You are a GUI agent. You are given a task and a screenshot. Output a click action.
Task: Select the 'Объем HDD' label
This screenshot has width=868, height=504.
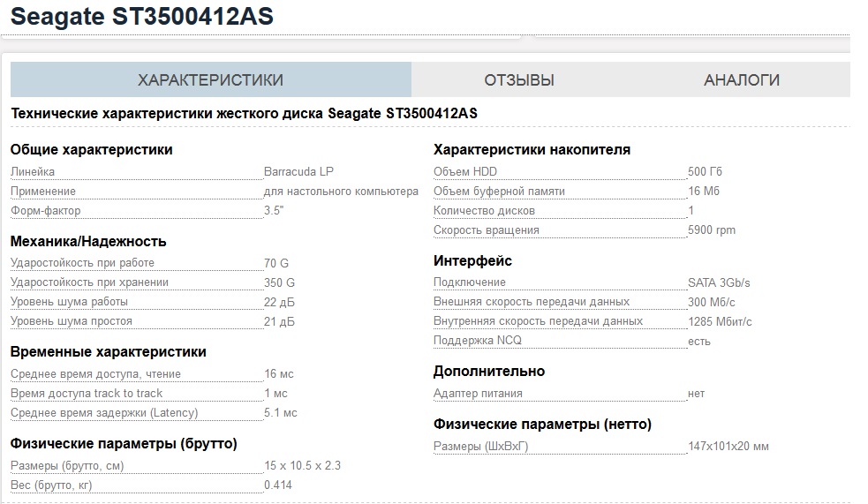[465, 171]
